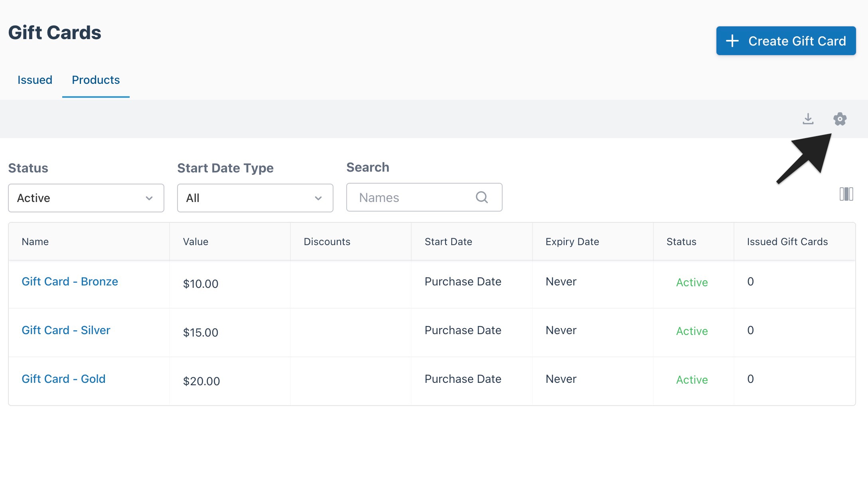Open Gift Card - Silver link
Image resolution: width=868 pixels, height=499 pixels.
point(66,330)
